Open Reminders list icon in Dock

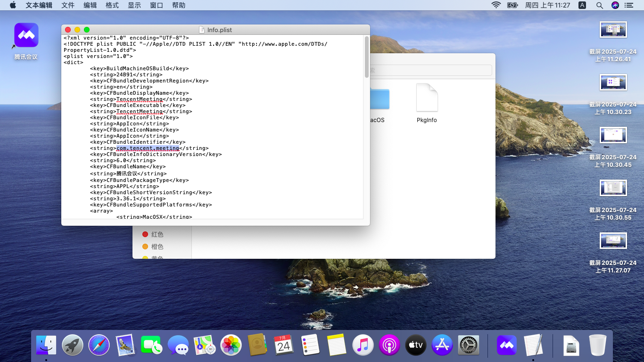point(310,346)
